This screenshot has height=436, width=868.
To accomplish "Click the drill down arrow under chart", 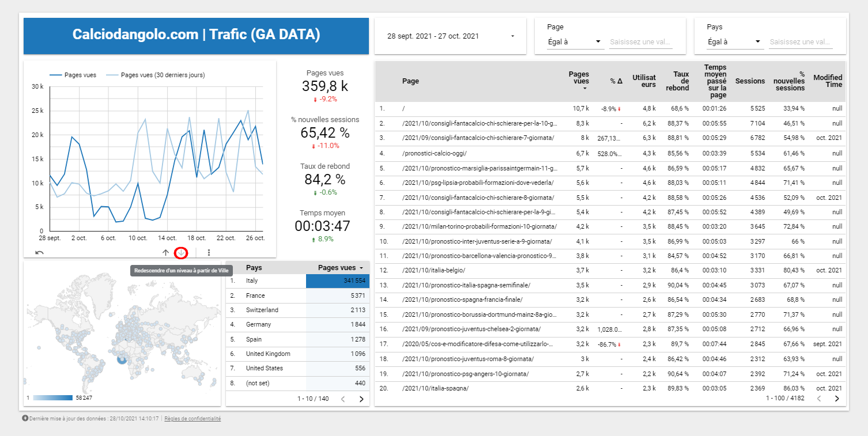I will pos(182,252).
